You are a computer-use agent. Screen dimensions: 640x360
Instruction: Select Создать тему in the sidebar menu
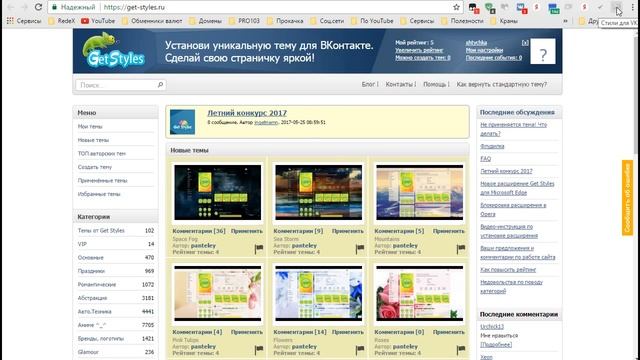point(95,167)
